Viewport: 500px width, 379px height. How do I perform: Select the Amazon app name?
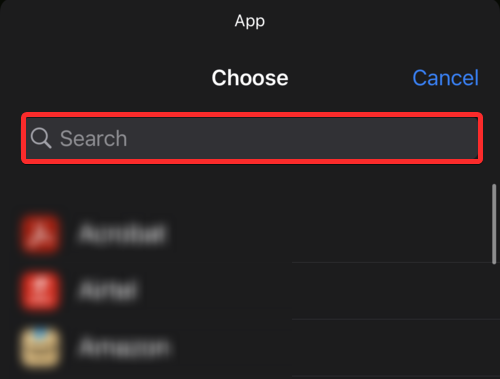[124, 347]
